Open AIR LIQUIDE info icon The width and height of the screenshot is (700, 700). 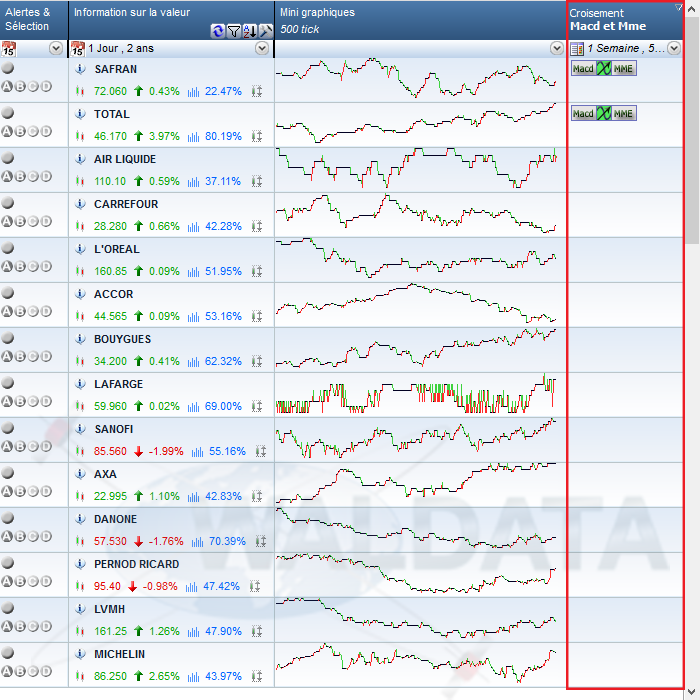tap(80, 159)
